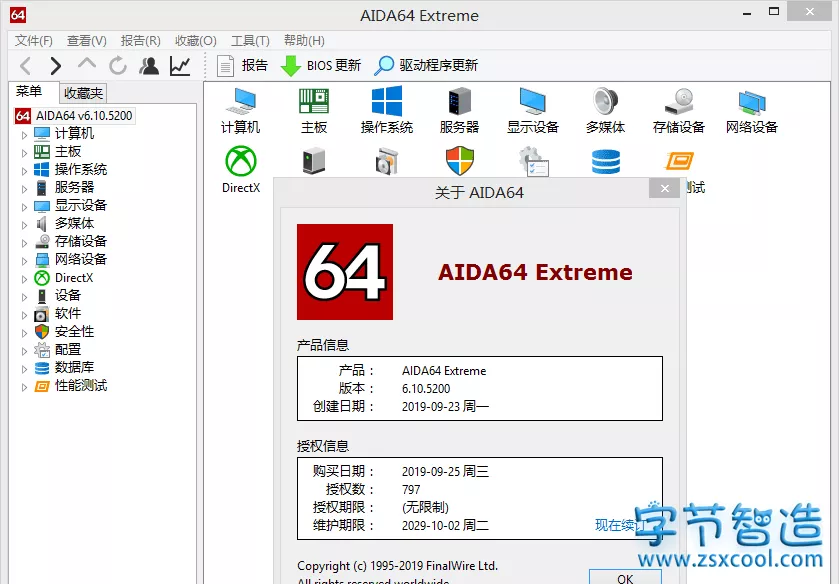Open the large software disc icon in the main pane
The height and width of the screenshot is (584, 839).
tap(386, 161)
